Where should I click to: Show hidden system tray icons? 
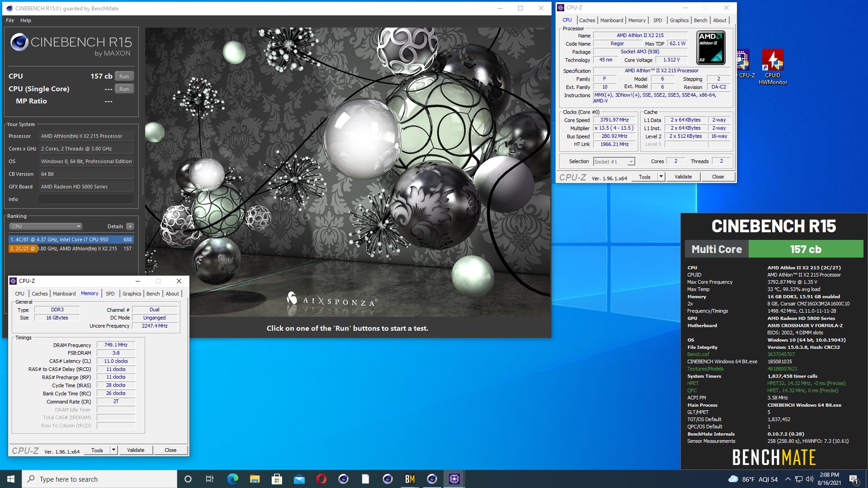point(788,479)
